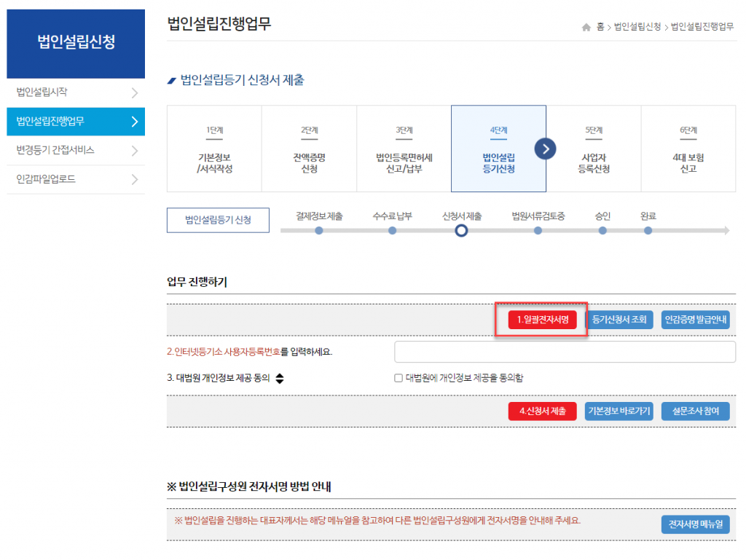The width and height of the screenshot is (746, 560).
Task: Click 법인설립진행업무 breadcrumb link
Action: [x=702, y=27]
